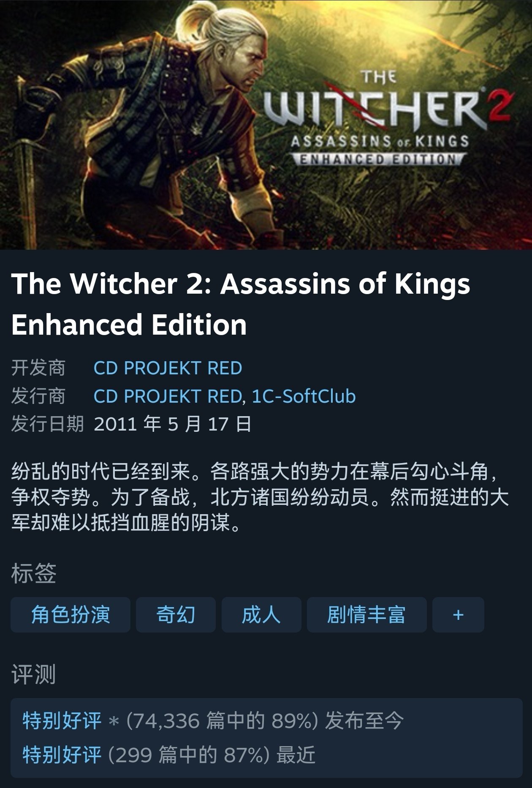The width and height of the screenshot is (532, 788).
Task: Select the 剧情丰富 tag
Action: 366,614
